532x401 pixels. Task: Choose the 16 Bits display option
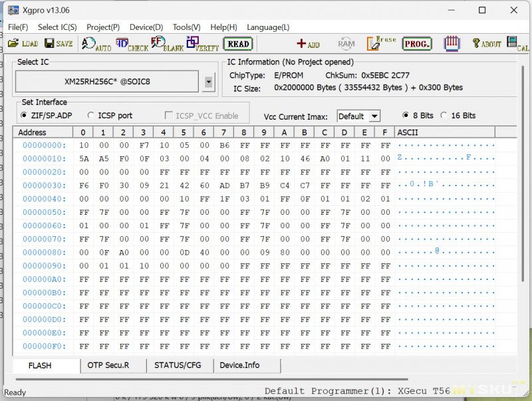pos(444,116)
